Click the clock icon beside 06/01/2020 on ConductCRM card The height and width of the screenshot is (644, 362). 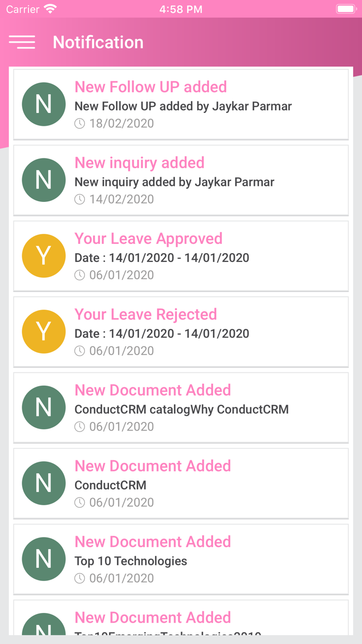tap(80, 502)
